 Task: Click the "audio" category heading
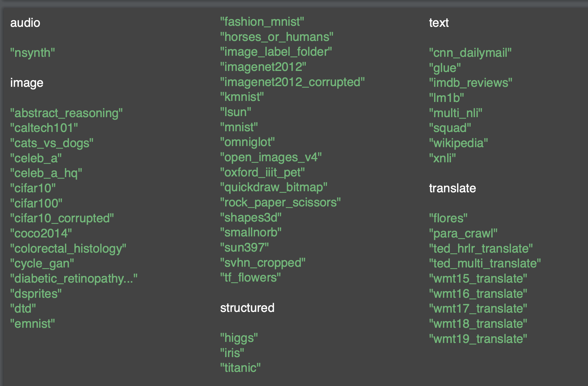point(25,23)
